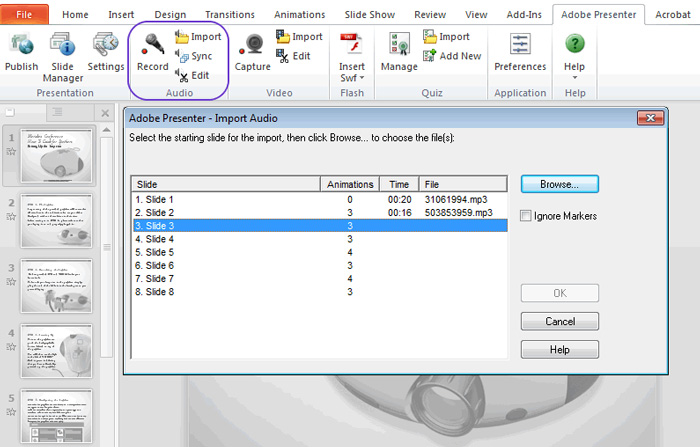Screen dimensions: 700x447
Task: Switch to the Outline view tab icon
Action: click(57, 112)
